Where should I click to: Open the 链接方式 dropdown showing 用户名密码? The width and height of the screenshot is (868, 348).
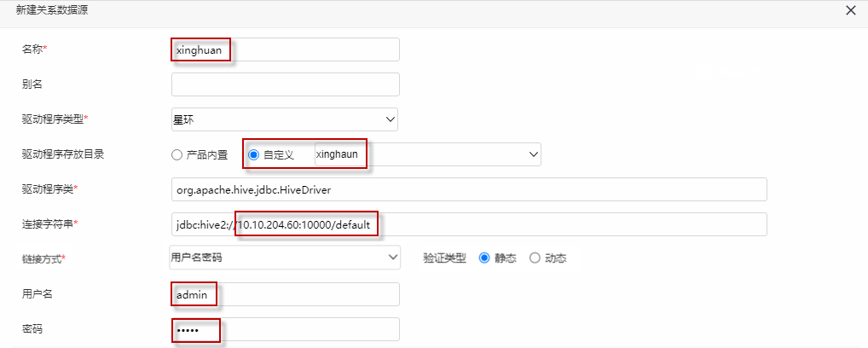[x=285, y=258]
